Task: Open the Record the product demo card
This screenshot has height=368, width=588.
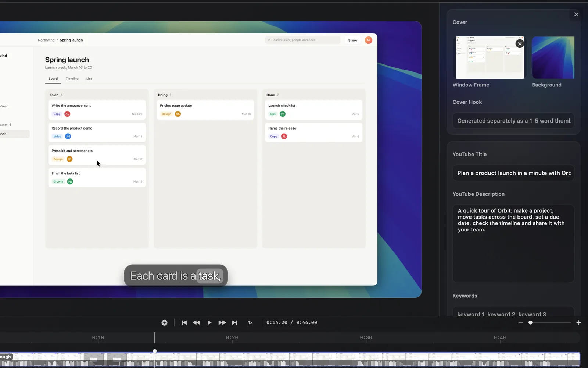Action: [x=97, y=132]
